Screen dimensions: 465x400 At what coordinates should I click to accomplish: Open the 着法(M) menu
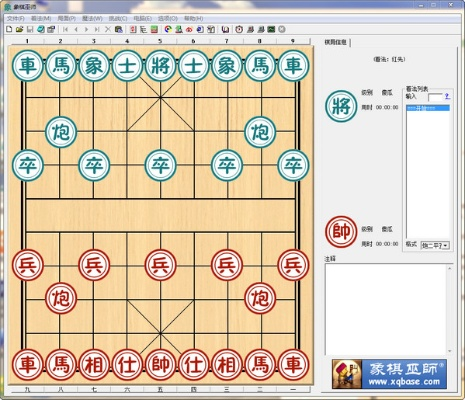tap(41, 18)
